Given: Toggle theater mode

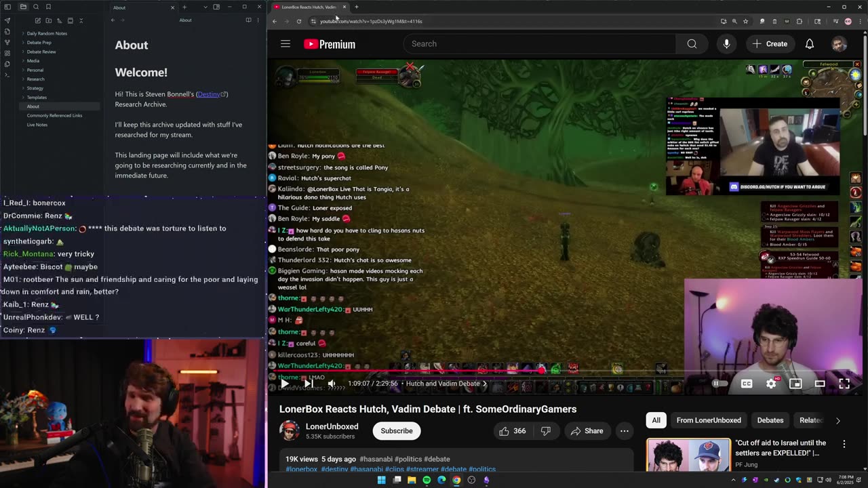Looking at the screenshot, I should pos(820,384).
